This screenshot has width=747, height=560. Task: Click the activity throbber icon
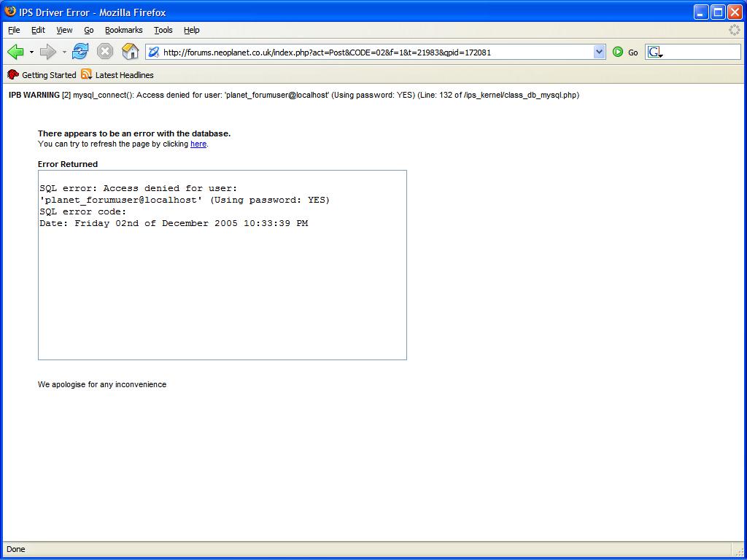(x=734, y=30)
